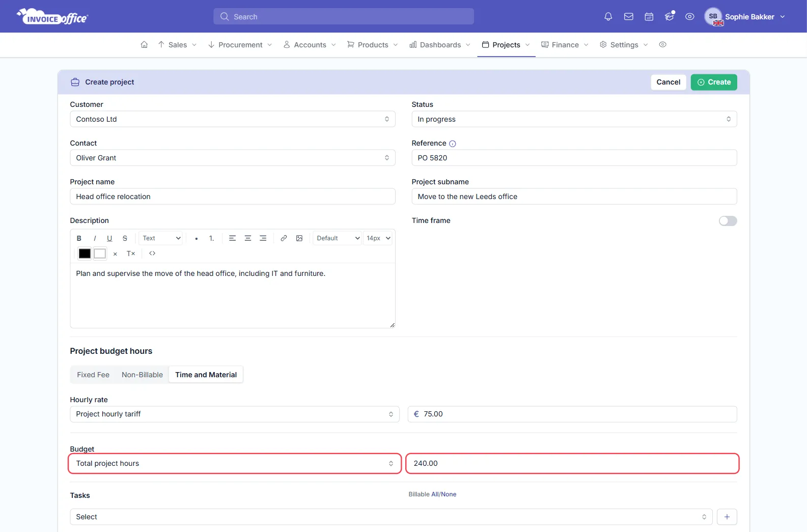Screen dimensions: 807x532
Task: Open the Settings menu
Action: pyautogui.click(x=624, y=45)
